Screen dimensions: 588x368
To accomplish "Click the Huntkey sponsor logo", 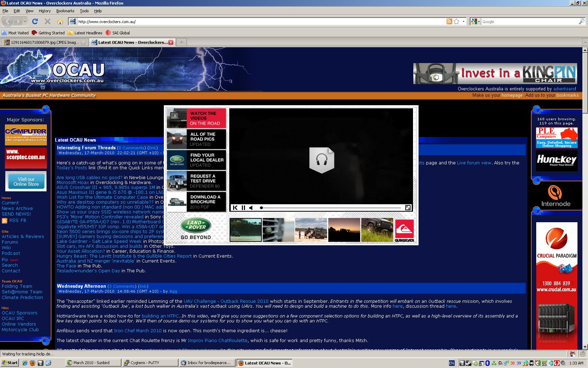I will [556, 161].
